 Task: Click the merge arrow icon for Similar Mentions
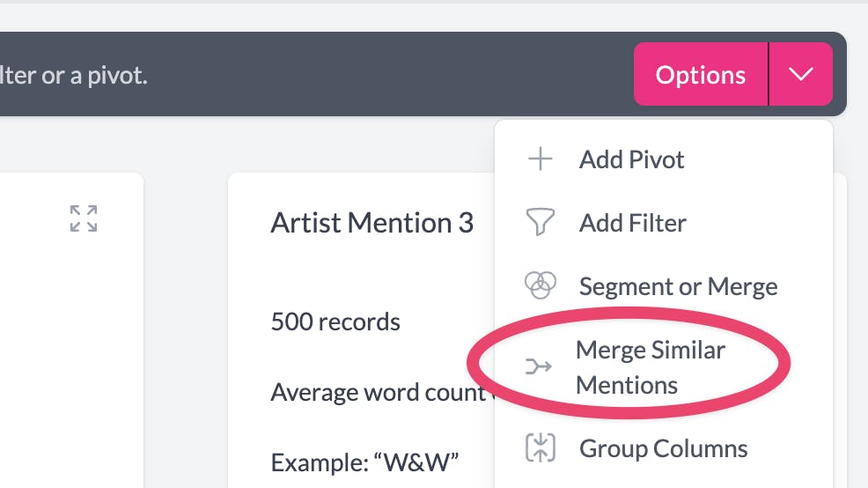pos(538,367)
